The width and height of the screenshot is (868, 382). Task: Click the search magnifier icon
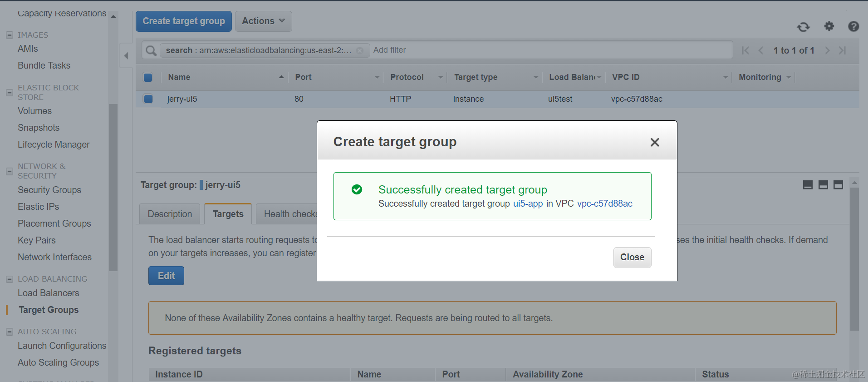click(x=151, y=50)
